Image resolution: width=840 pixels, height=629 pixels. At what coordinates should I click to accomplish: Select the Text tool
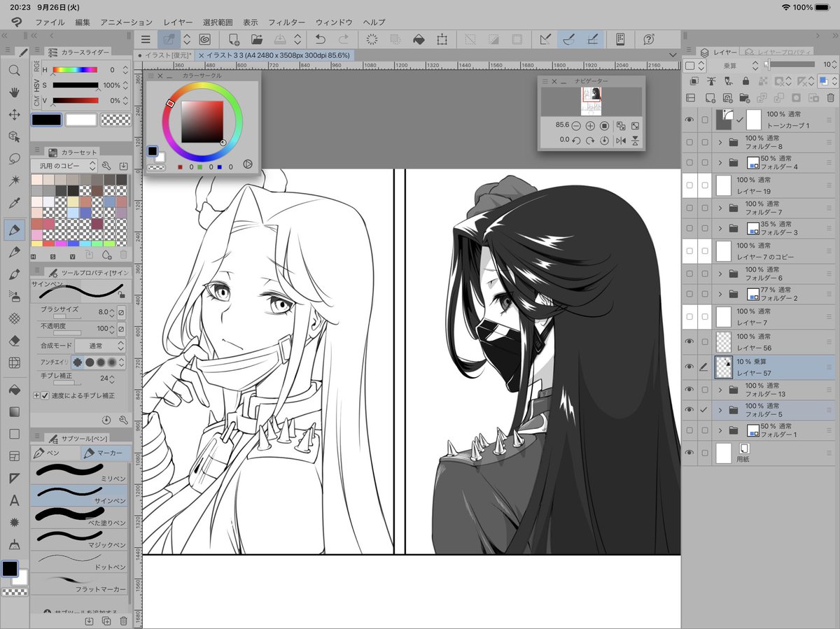tap(14, 500)
